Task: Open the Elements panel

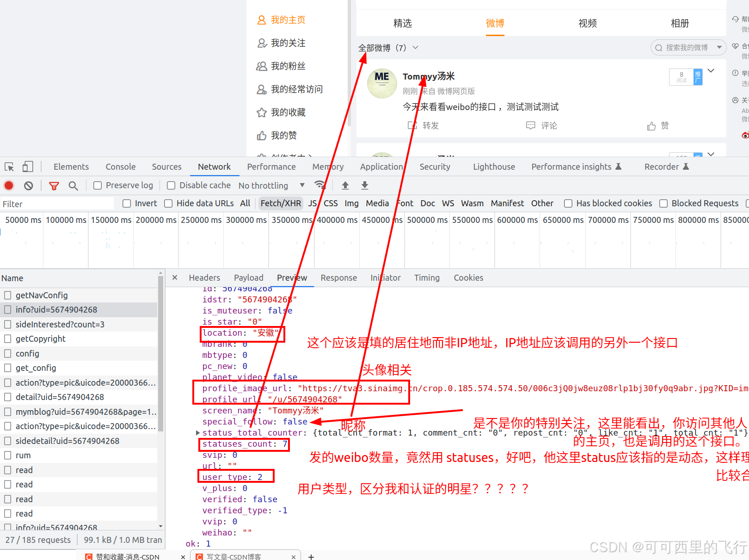Action: pos(71,167)
